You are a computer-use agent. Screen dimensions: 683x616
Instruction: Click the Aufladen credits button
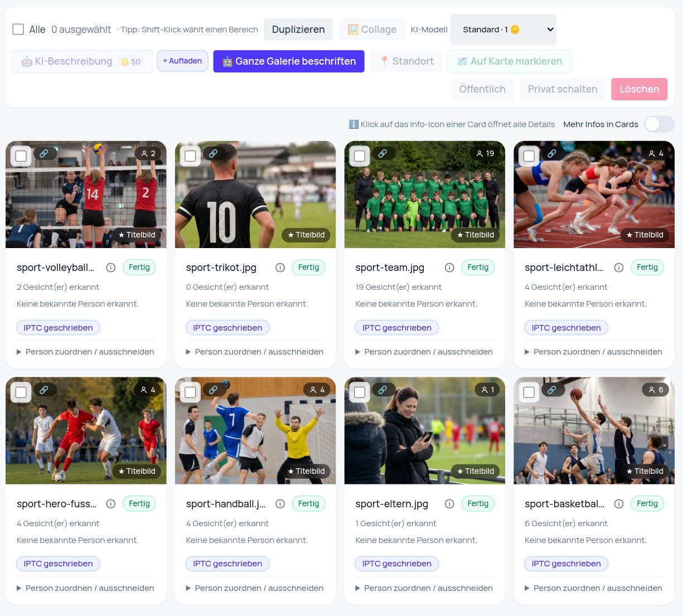[183, 61]
